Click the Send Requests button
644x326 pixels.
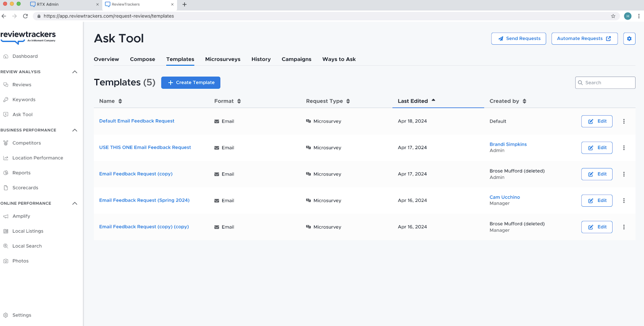[x=518, y=39]
